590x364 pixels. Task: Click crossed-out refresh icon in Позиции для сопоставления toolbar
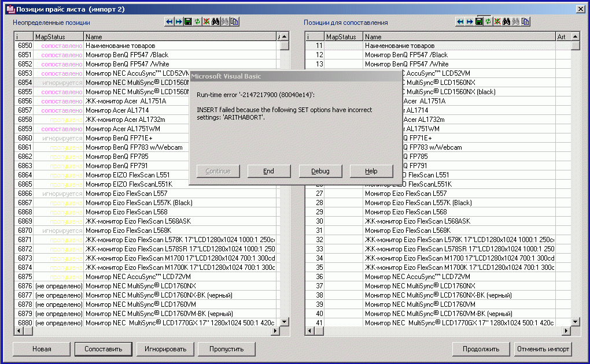coord(497,22)
